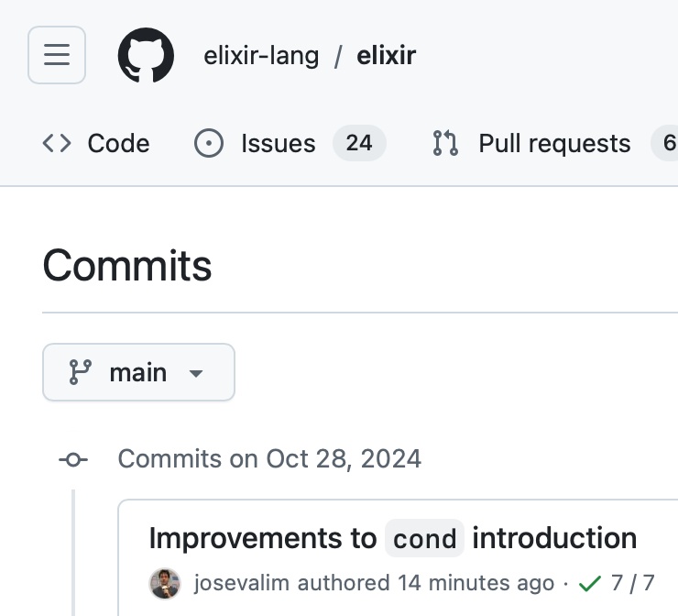Click the elixir repository name link
Viewport: 678px width, 616px height.
click(x=388, y=56)
